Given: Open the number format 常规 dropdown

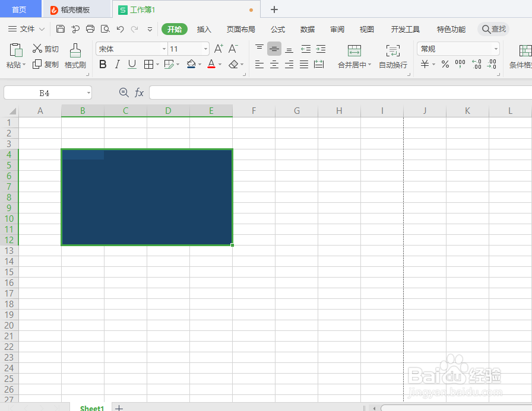Looking at the screenshot, I should click(x=496, y=49).
